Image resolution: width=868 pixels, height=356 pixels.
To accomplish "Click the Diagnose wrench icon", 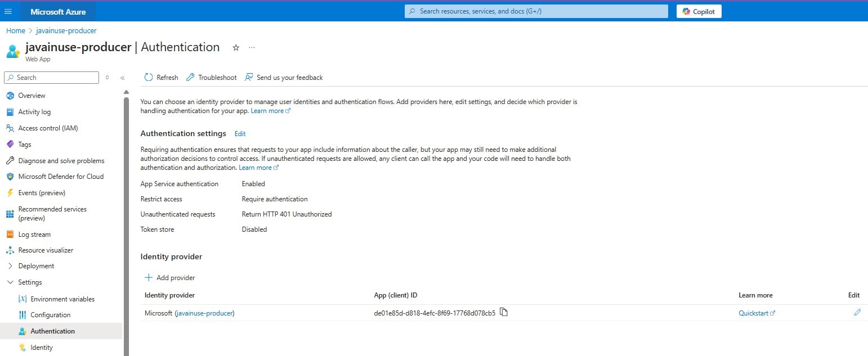I will 10,161.
